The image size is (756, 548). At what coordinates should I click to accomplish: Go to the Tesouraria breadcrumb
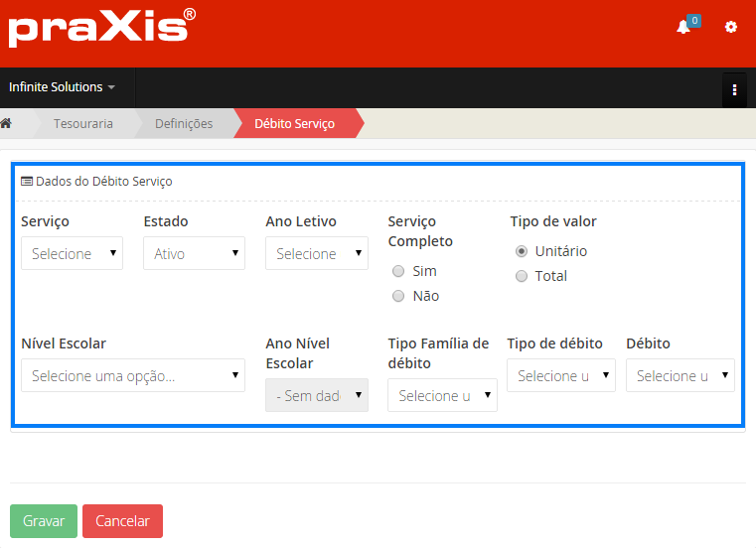tap(83, 123)
